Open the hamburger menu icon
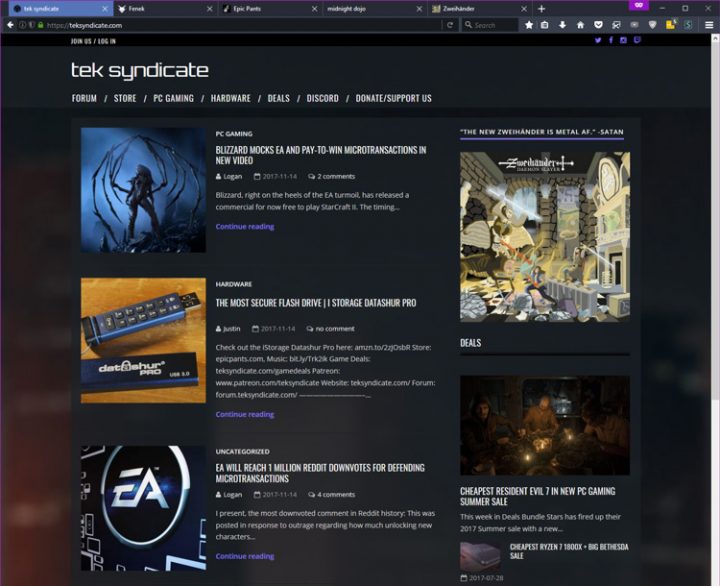The image size is (720, 586). pyautogui.click(x=709, y=25)
